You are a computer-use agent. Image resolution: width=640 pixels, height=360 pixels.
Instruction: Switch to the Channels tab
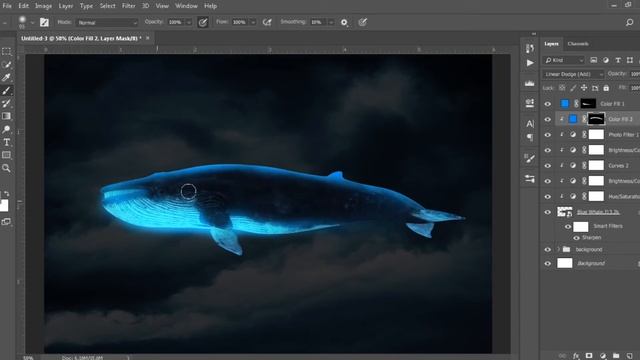(578, 44)
